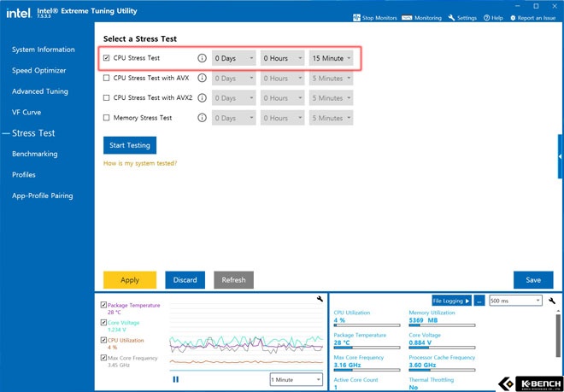Image resolution: width=564 pixels, height=392 pixels.
Task: Open Speed Optimizer section
Action: pos(38,71)
